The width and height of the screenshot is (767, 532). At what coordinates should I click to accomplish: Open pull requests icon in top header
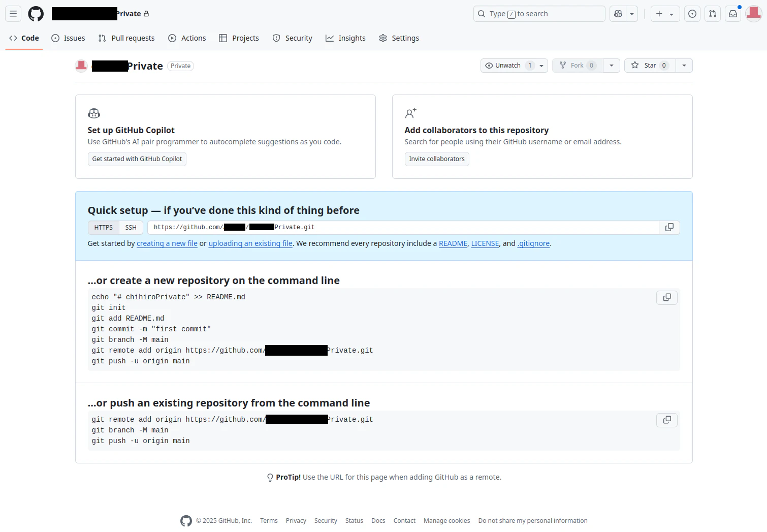713,14
